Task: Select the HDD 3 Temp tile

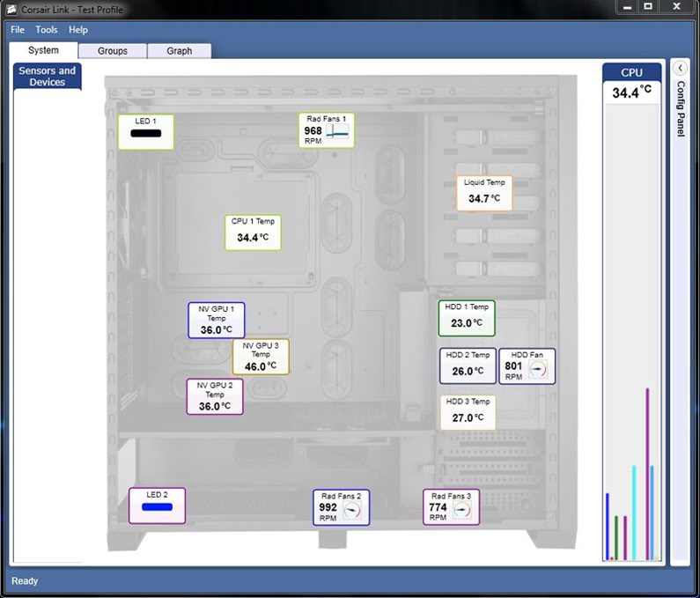Action: (x=468, y=413)
